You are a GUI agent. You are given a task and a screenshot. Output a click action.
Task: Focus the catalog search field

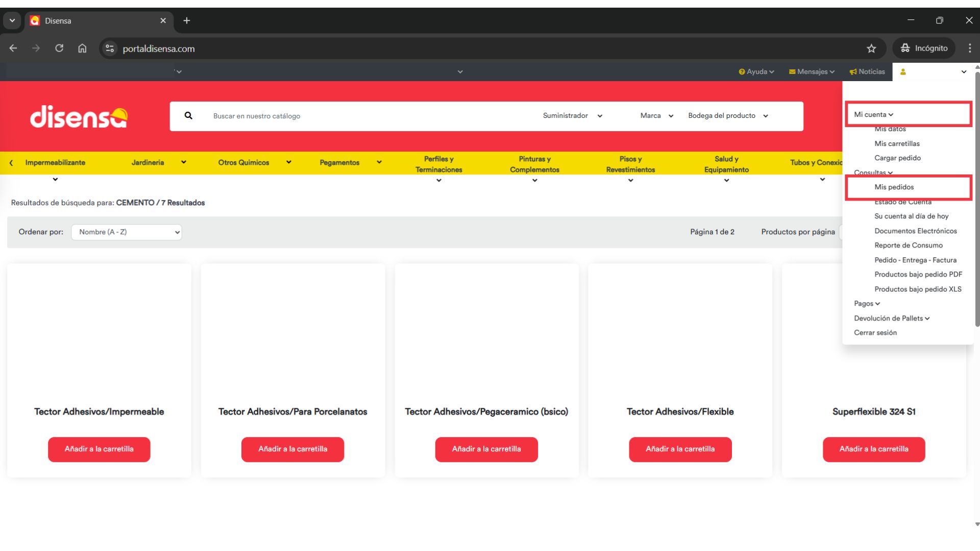(357, 116)
